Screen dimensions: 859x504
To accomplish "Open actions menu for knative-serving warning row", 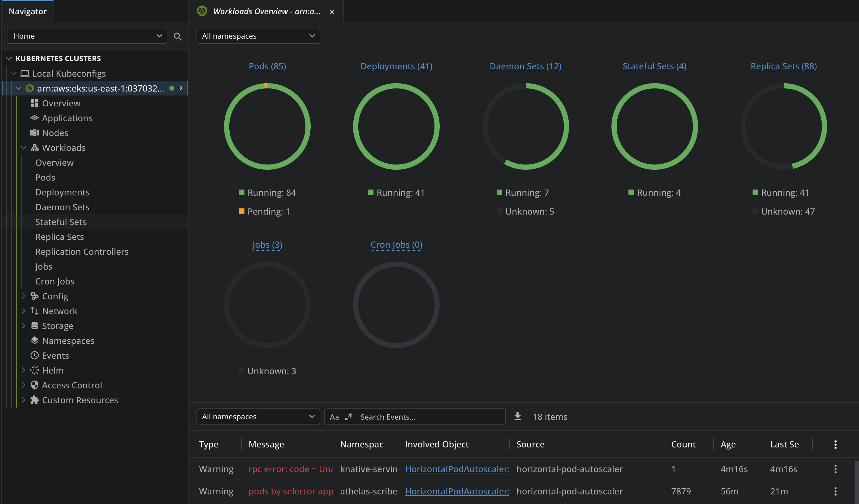I will (x=835, y=469).
